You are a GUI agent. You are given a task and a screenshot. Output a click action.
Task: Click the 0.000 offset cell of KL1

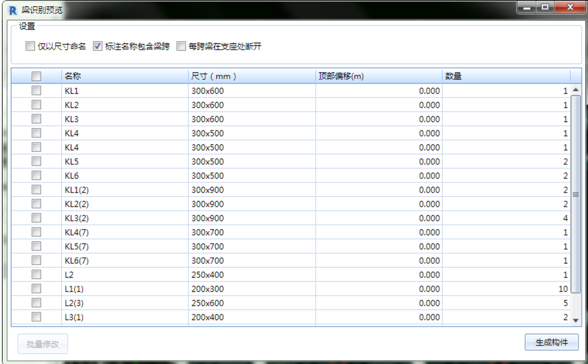(x=379, y=91)
